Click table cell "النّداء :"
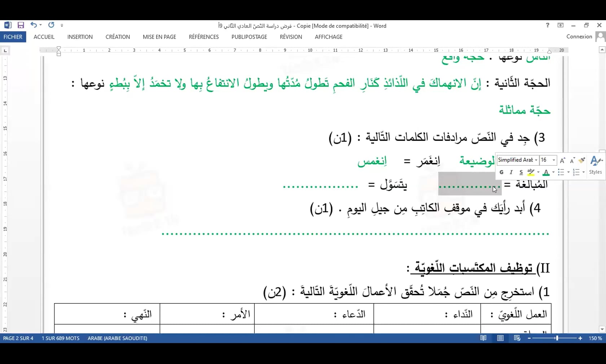 [x=427, y=314]
